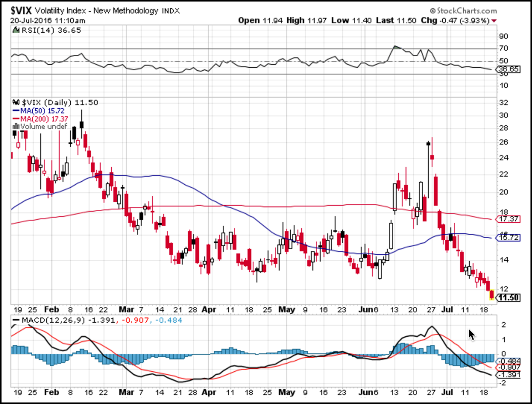Screen dimensions: 532x404
Task: Click the 'MACD(12,26,9)' legend label
Action: [x=53, y=320]
